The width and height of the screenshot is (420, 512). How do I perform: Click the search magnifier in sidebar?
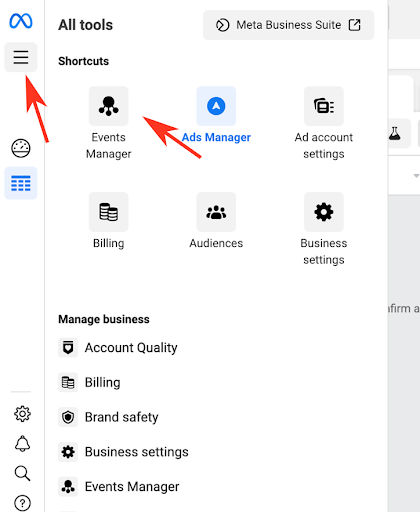pyautogui.click(x=22, y=473)
